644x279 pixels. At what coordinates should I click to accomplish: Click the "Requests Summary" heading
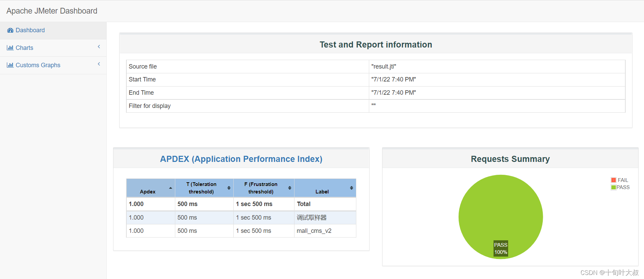(510, 159)
